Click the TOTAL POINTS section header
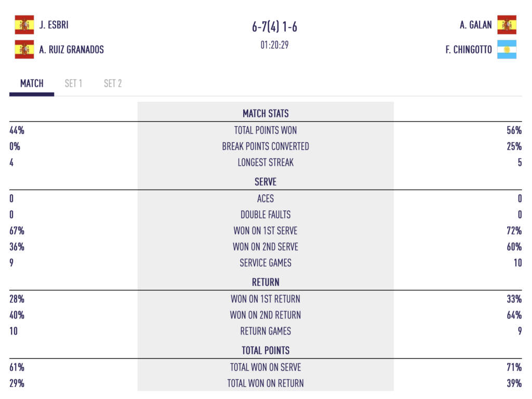The width and height of the screenshot is (532, 399). click(x=265, y=350)
